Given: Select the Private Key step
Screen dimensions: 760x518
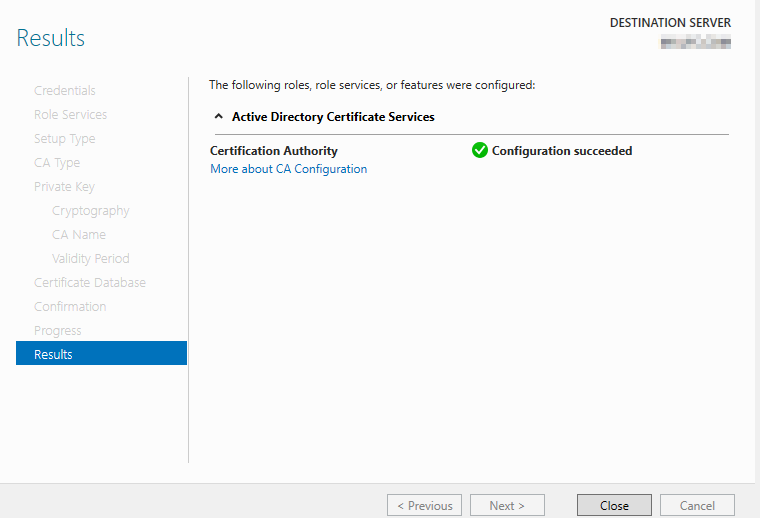Looking at the screenshot, I should click(64, 187).
